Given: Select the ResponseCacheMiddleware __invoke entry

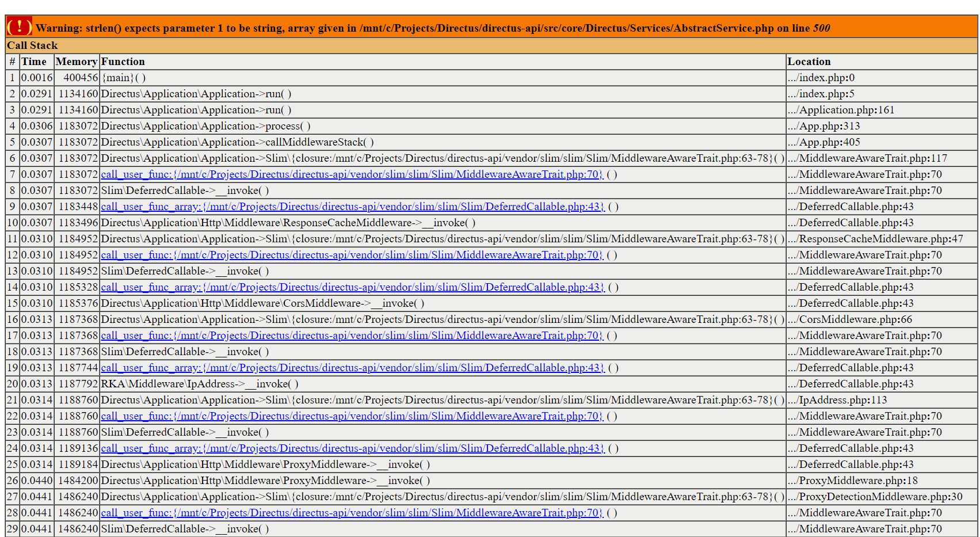Looking at the screenshot, I should click(x=288, y=223).
